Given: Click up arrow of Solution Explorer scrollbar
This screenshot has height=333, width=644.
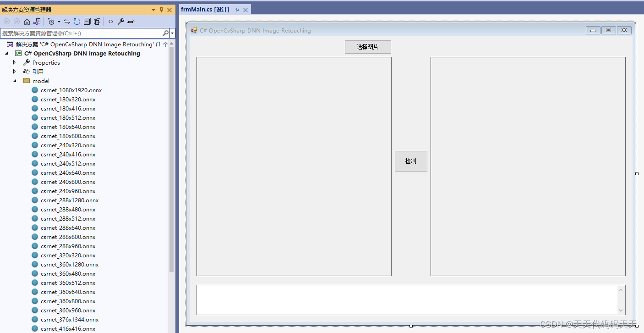Looking at the screenshot, I should 172,44.
